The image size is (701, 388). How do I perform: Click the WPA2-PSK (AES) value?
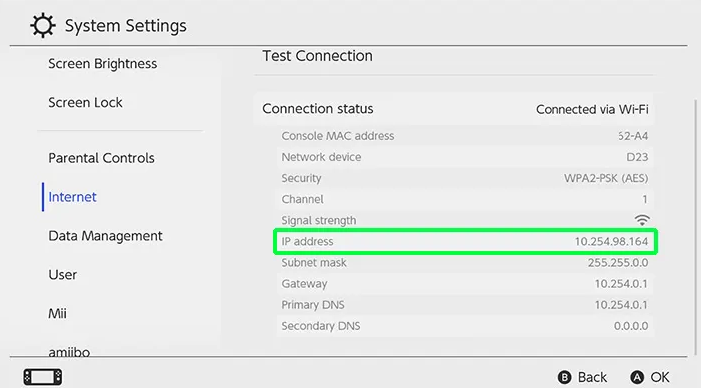pyautogui.click(x=606, y=178)
